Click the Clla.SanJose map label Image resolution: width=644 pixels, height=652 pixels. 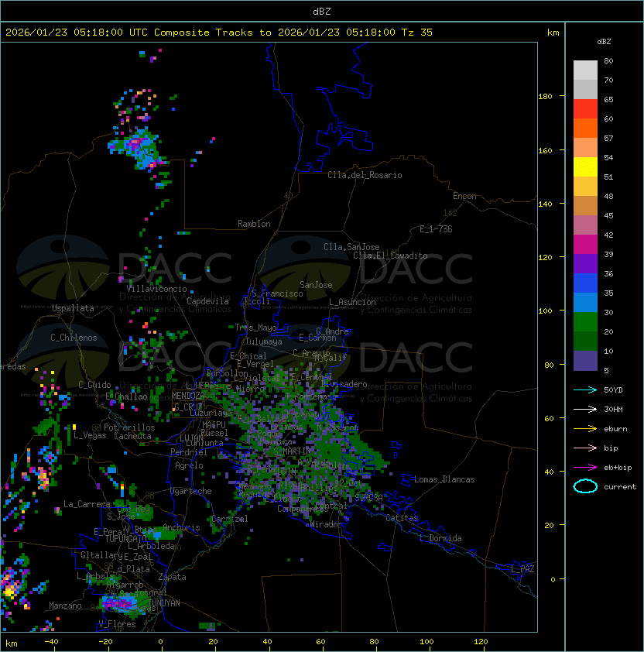pyautogui.click(x=351, y=247)
